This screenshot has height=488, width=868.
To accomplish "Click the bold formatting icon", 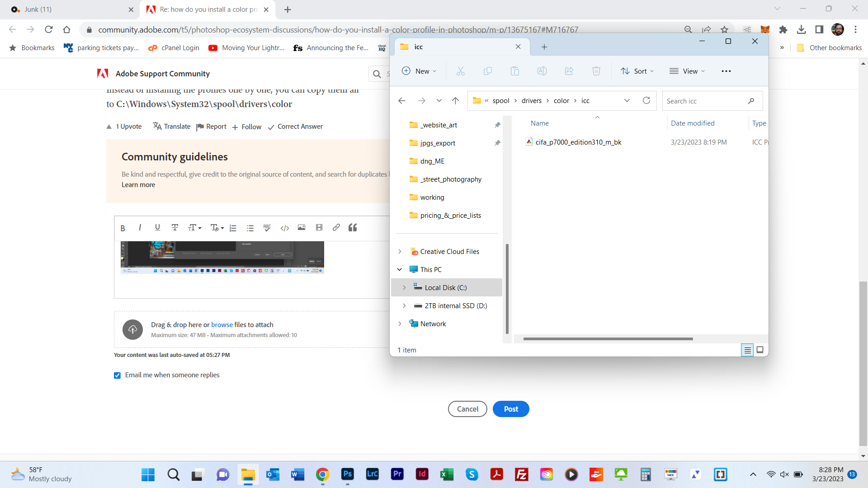I will pyautogui.click(x=123, y=228).
